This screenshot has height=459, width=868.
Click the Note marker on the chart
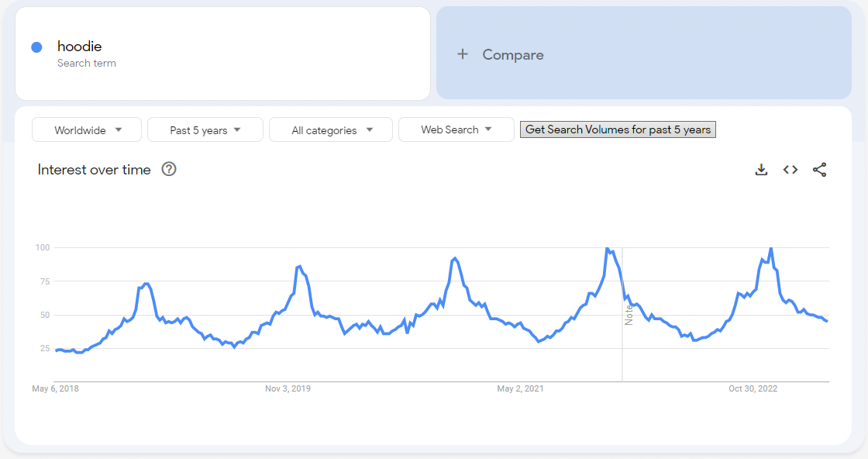[x=629, y=315]
